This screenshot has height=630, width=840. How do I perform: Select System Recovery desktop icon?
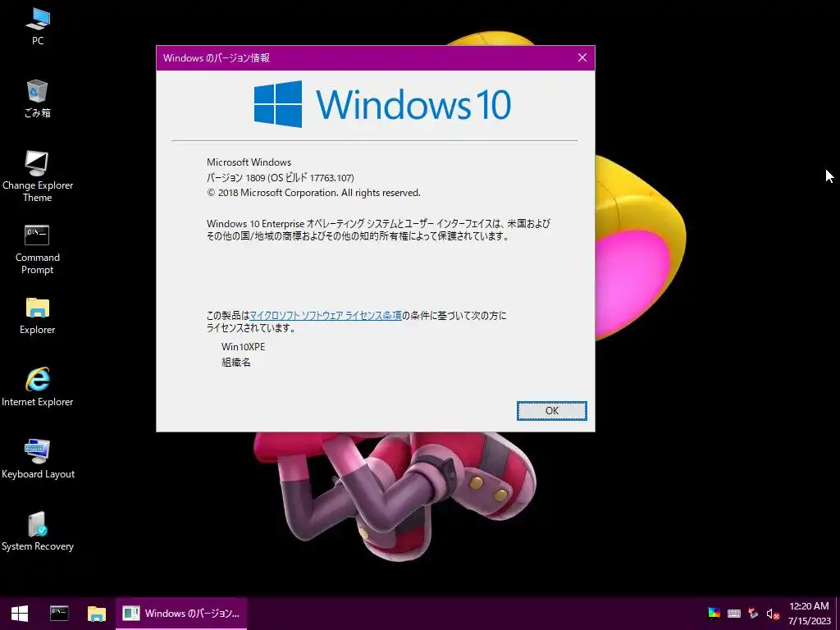pyautogui.click(x=38, y=532)
